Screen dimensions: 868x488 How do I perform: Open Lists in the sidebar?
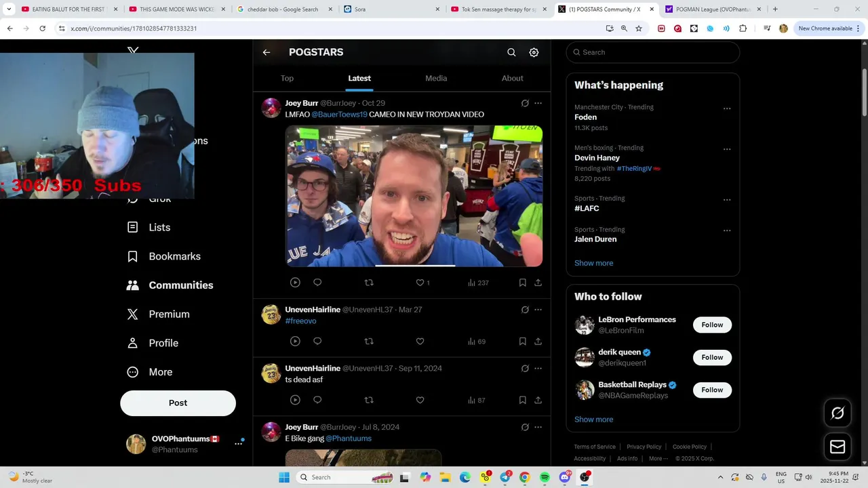[x=149, y=228]
